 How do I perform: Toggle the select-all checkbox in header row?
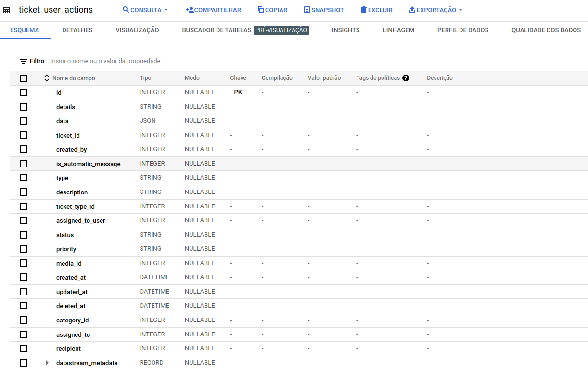pyautogui.click(x=24, y=78)
